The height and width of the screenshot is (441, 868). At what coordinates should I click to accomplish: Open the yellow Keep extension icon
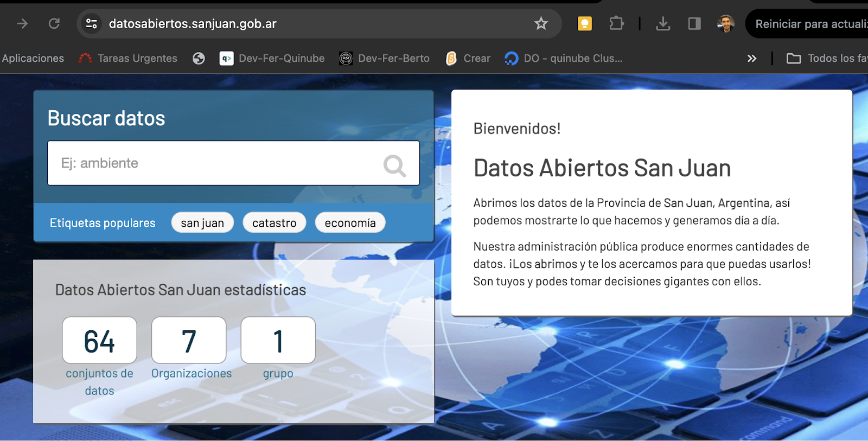pos(585,23)
